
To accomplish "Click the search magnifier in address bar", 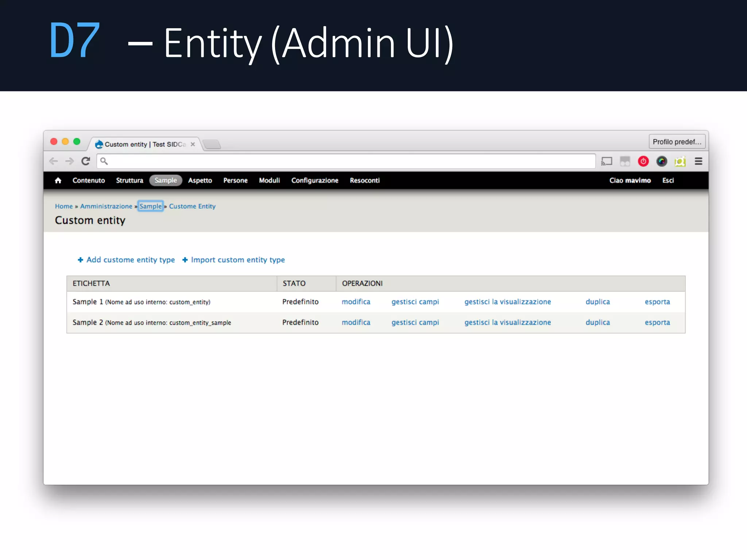I will click(x=104, y=161).
